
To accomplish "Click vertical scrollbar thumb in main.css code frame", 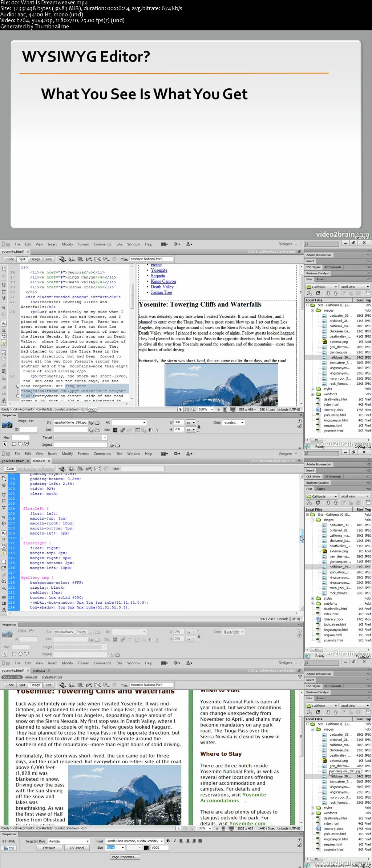I will click(x=301, y=536).
